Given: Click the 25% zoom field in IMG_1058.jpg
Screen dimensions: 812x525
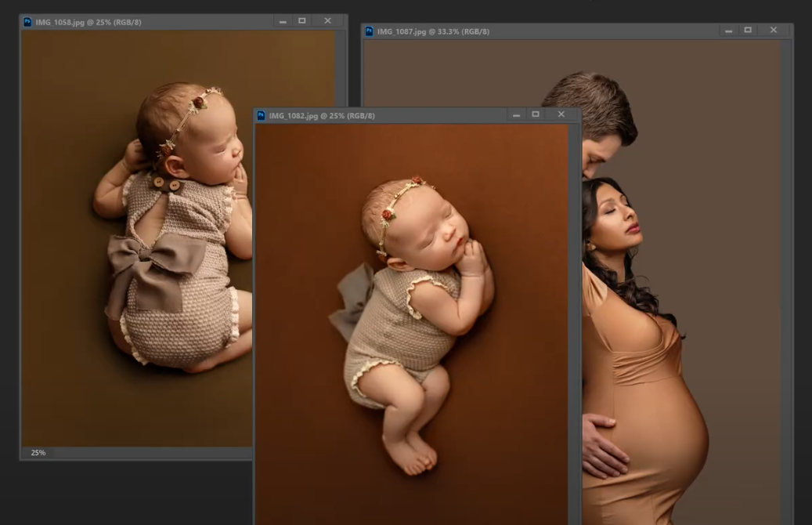Looking at the screenshot, I should 38,453.
